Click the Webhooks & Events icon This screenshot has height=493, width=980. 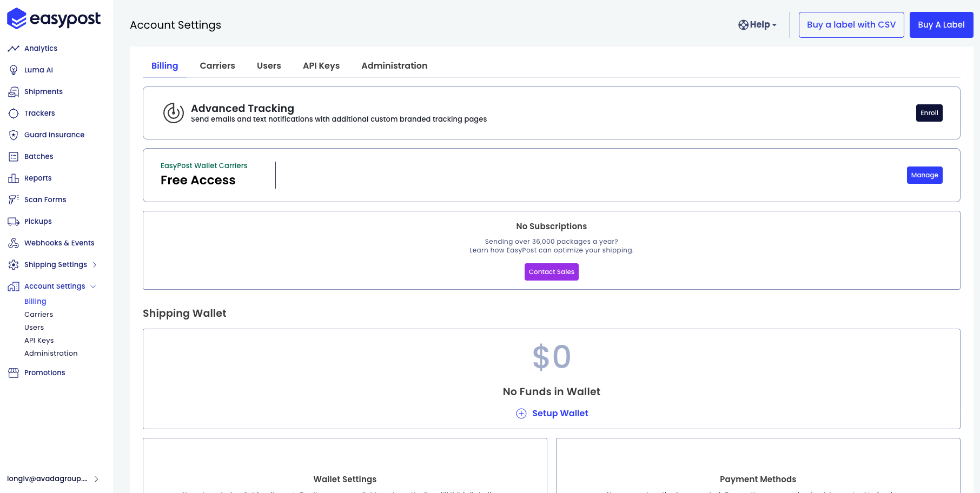[x=14, y=243]
